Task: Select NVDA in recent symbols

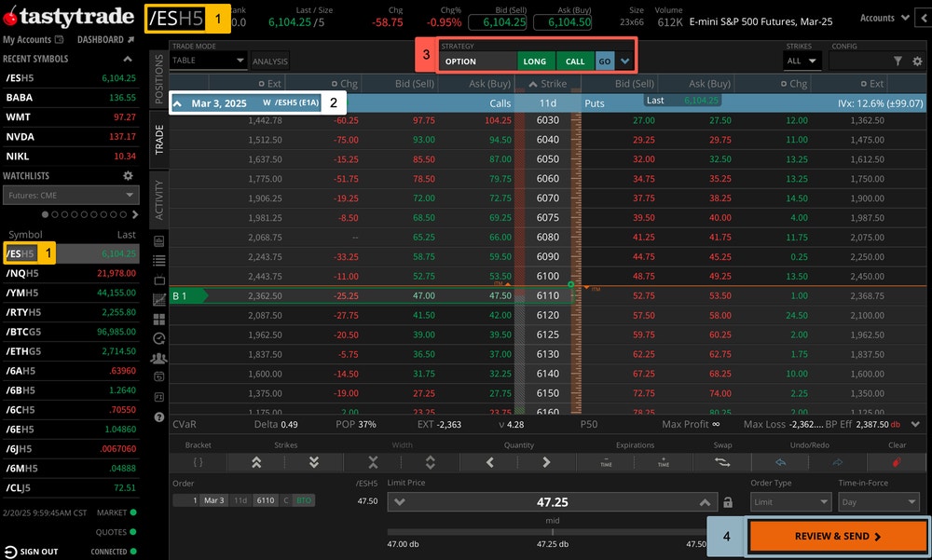Action: point(71,137)
